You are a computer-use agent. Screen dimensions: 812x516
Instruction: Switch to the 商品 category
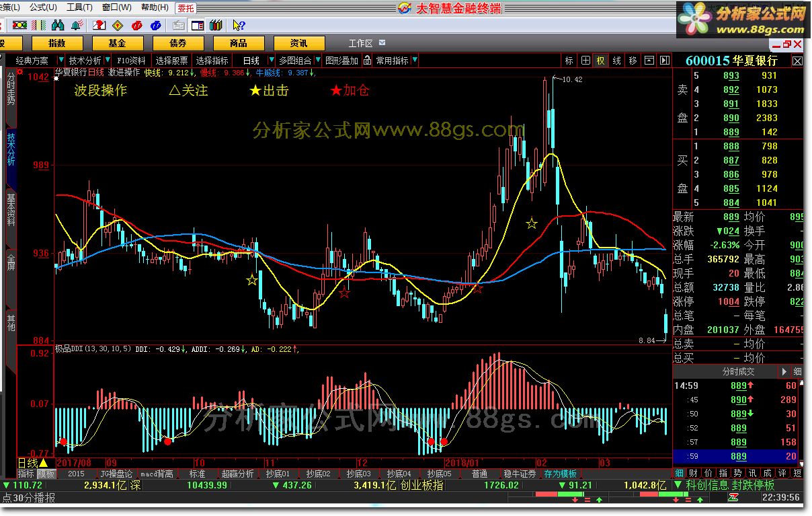(239, 43)
